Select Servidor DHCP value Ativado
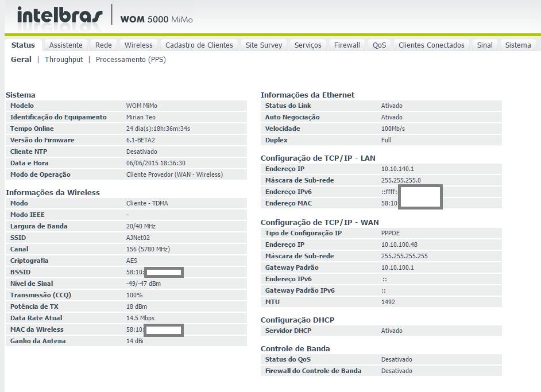 click(392, 331)
